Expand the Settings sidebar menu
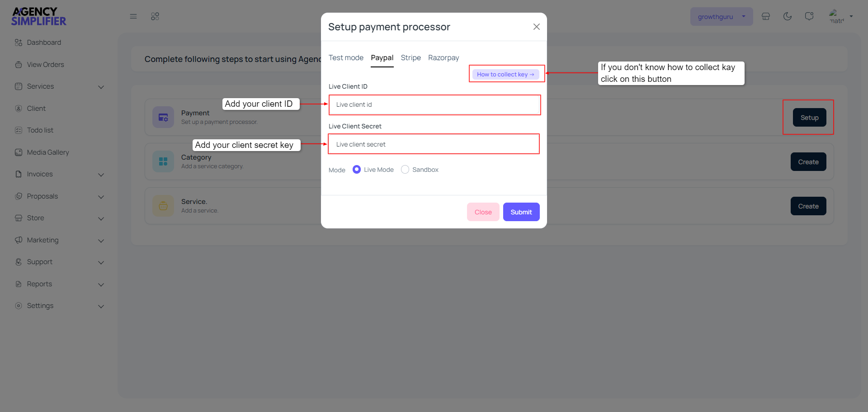 40,305
